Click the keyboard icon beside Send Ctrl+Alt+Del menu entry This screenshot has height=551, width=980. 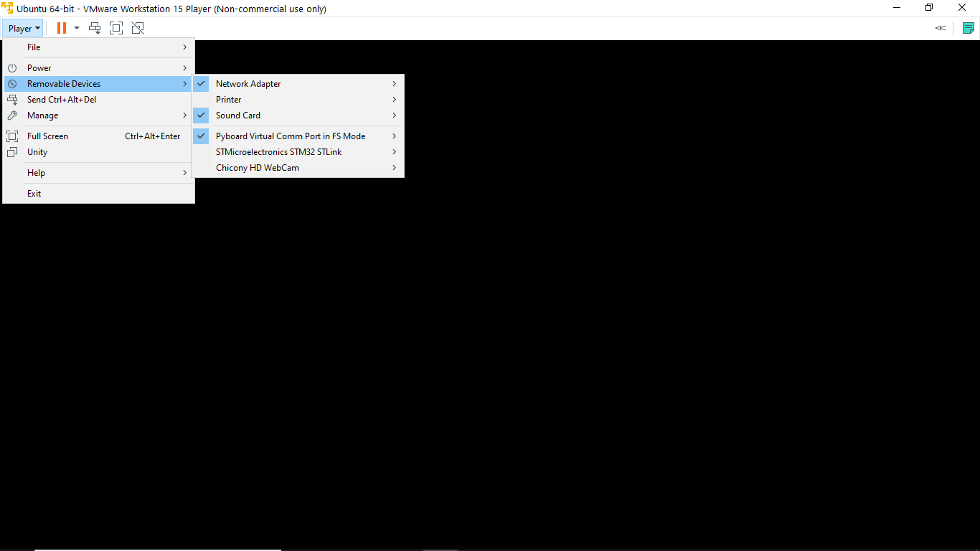(x=12, y=100)
